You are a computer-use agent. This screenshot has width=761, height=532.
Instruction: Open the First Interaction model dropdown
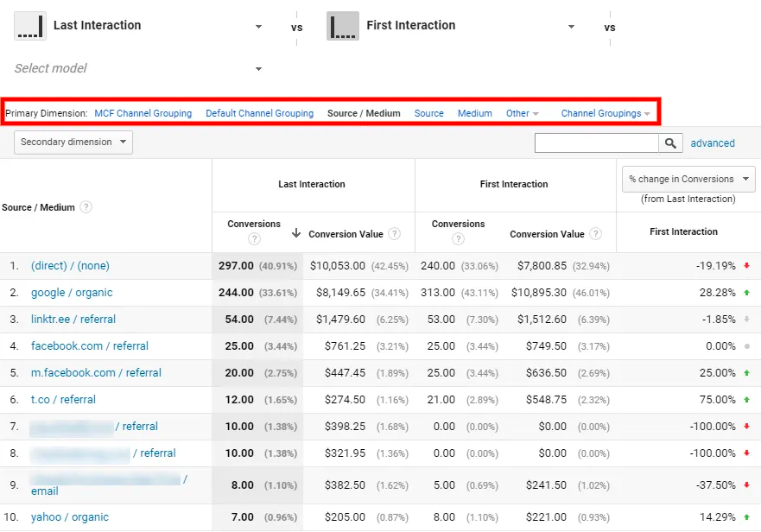(571, 27)
